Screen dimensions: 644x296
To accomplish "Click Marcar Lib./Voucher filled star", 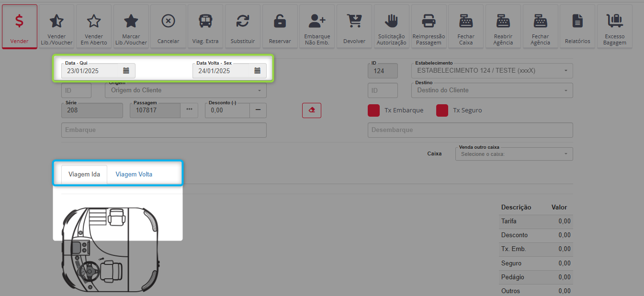I will pyautogui.click(x=131, y=21).
